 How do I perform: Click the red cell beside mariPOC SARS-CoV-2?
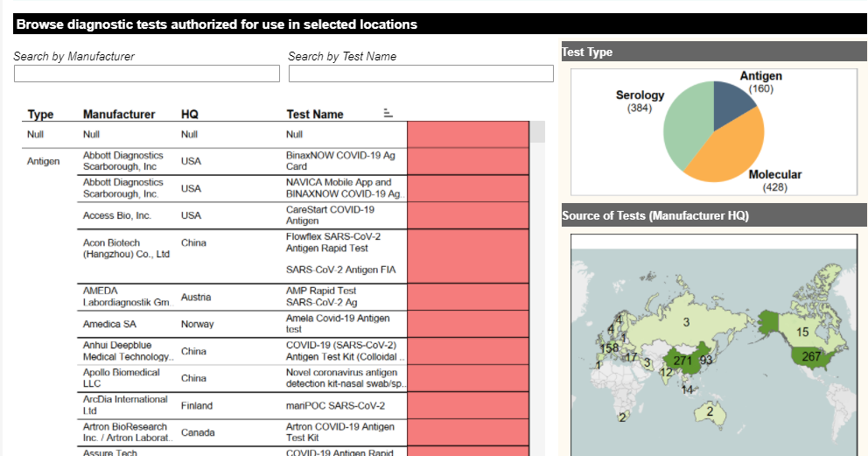(468, 405)
